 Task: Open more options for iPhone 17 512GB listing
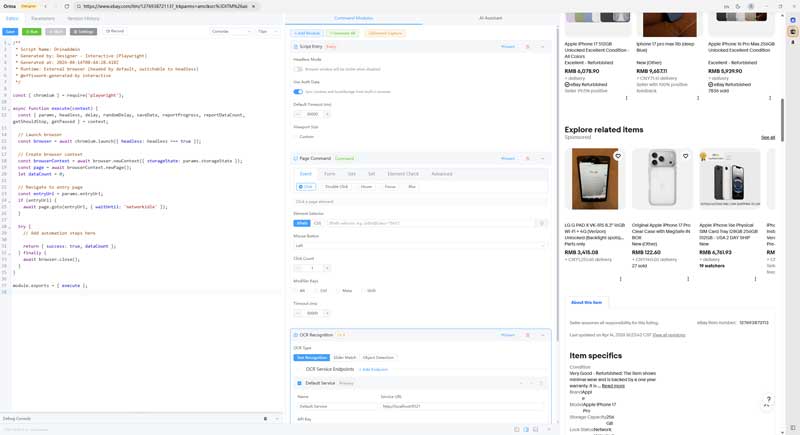[x=627, y=98]
